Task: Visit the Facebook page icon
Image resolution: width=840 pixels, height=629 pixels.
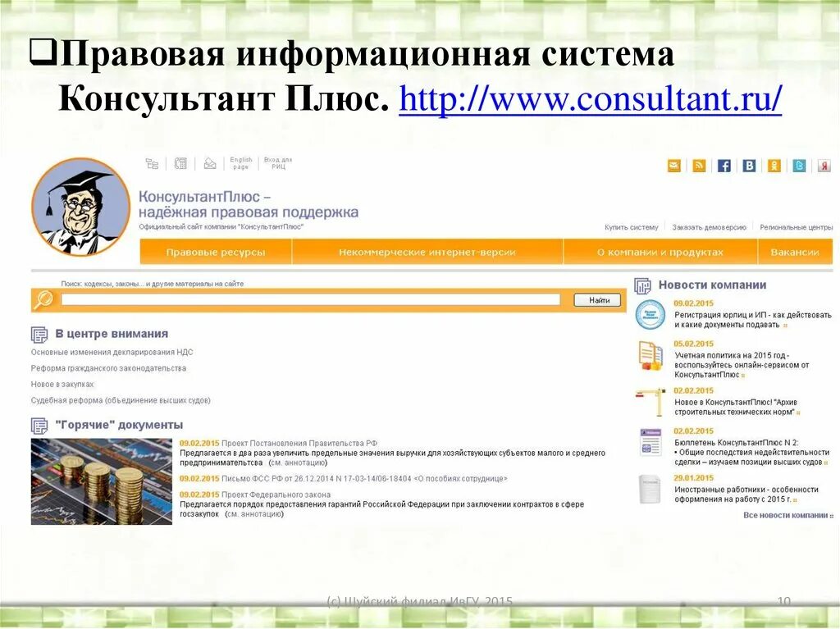Action: coord(724,166)
